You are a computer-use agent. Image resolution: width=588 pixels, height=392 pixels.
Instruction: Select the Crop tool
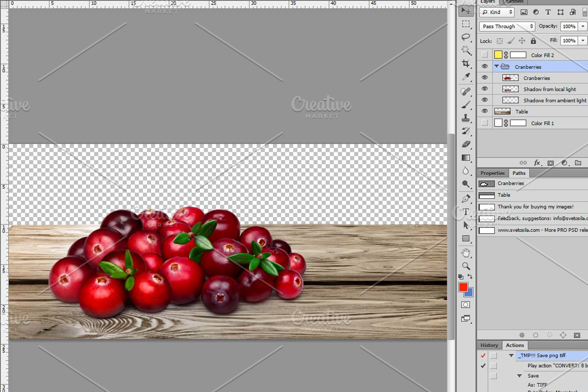coord(466,64)
